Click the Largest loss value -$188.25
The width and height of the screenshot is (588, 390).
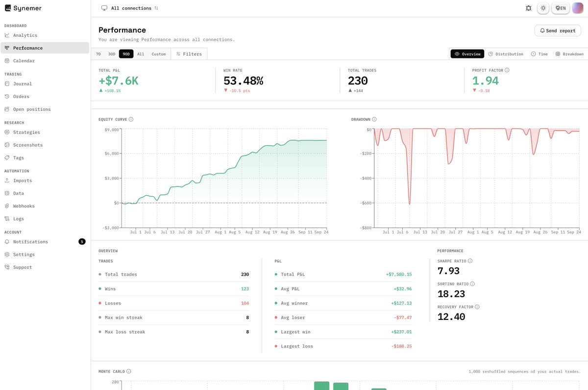(402, 346)
